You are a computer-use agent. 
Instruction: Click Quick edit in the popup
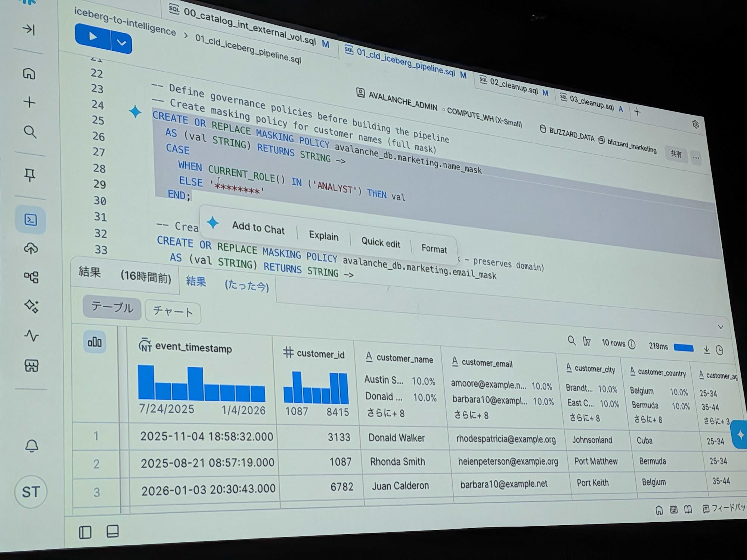click(x=380, y=242)
